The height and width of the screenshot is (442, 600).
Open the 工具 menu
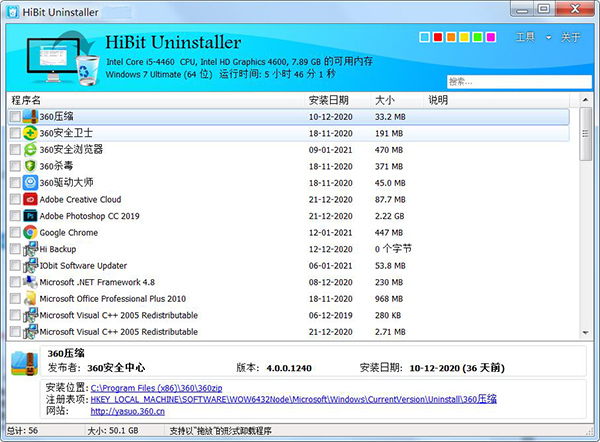[525, 37]
